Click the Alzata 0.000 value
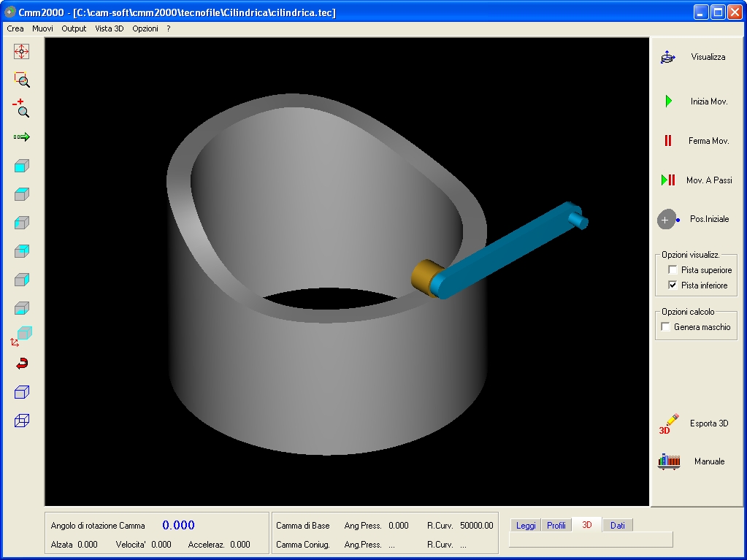The width and height of the screenshot is (747, 560). coord(88,544)
